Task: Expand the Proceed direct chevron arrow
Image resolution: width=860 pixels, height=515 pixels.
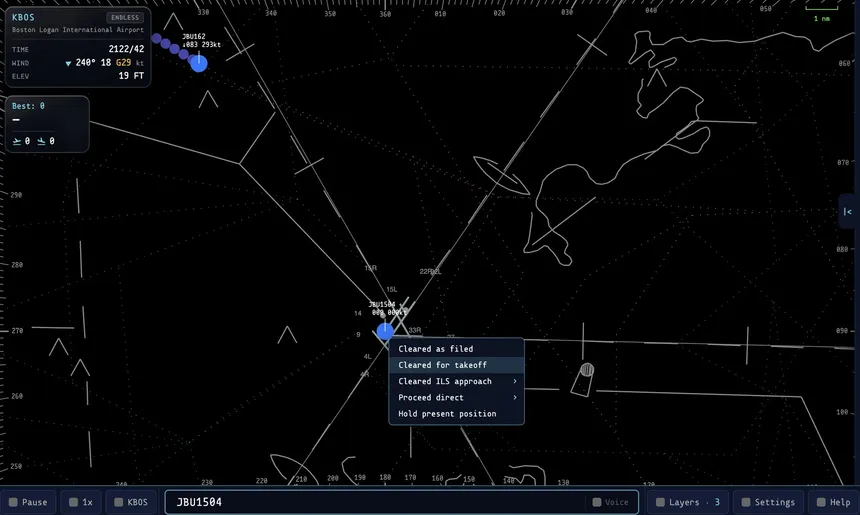Action: coord(514,398)
